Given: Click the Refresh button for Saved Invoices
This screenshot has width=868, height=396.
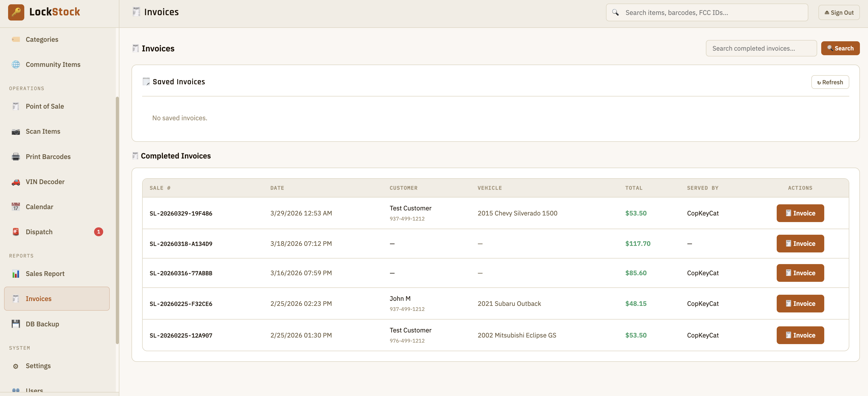Looking at the screenshot, I should (x=830, y=82).
